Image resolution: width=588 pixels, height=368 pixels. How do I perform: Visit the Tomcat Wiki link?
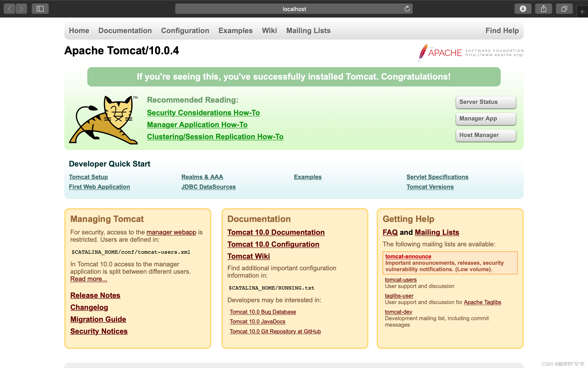249,256
